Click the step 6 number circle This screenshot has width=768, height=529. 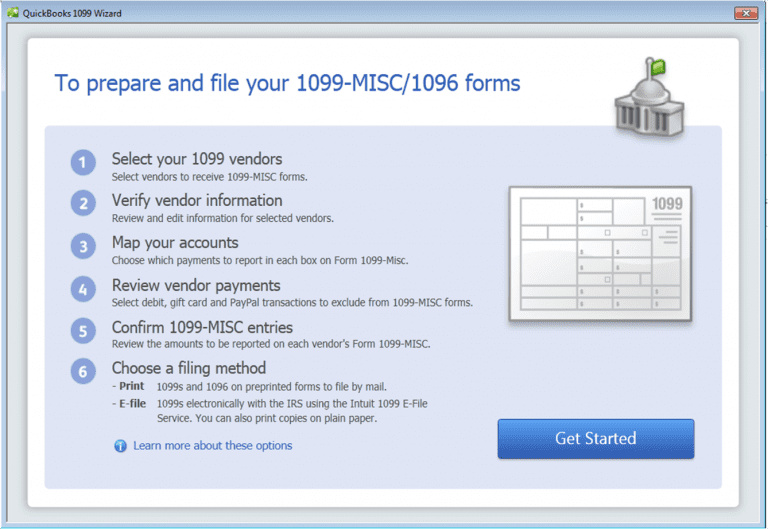click(83, 371)
